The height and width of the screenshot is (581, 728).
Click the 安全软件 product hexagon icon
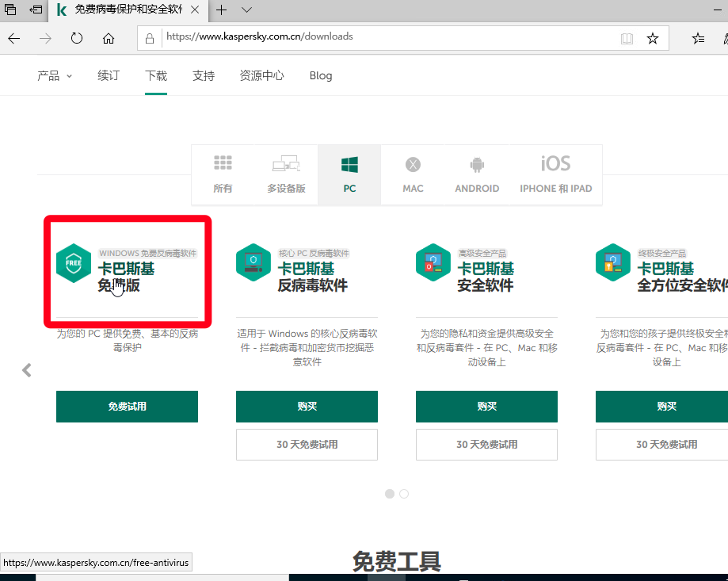[433, 262]
